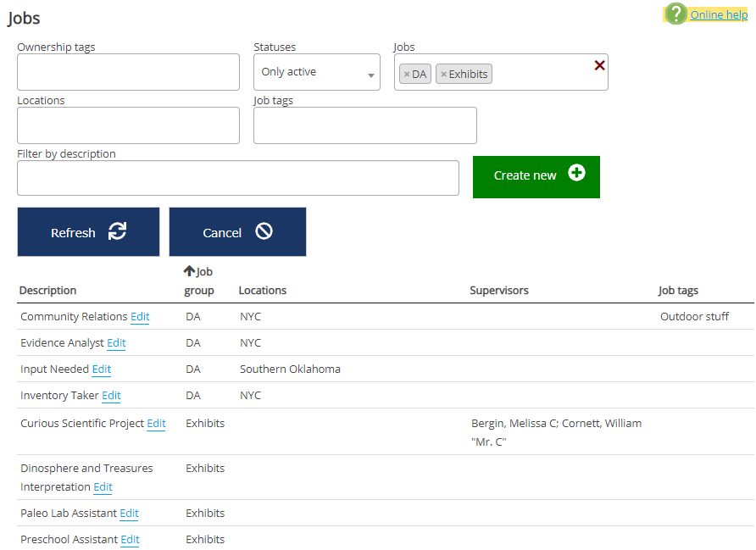The width and height of the screenshot is (756, 550).
Task: Edit the Community Relations job
Action: (140, 317)
